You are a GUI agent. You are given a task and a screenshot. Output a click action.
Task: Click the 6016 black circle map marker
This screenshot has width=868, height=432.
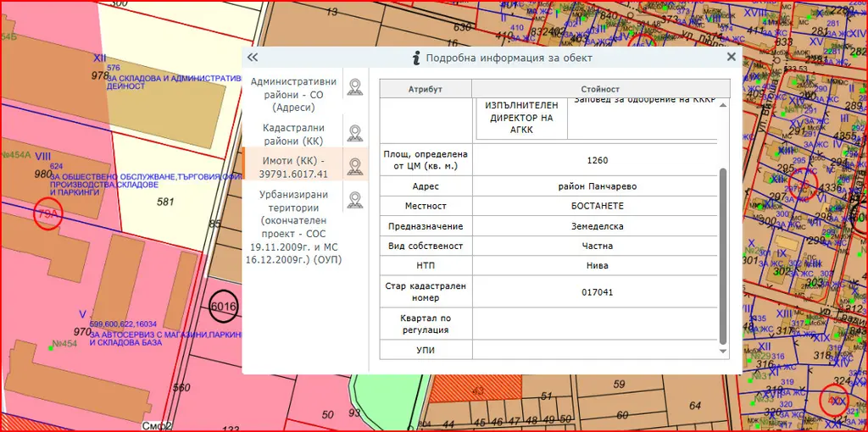click(224, 307)
